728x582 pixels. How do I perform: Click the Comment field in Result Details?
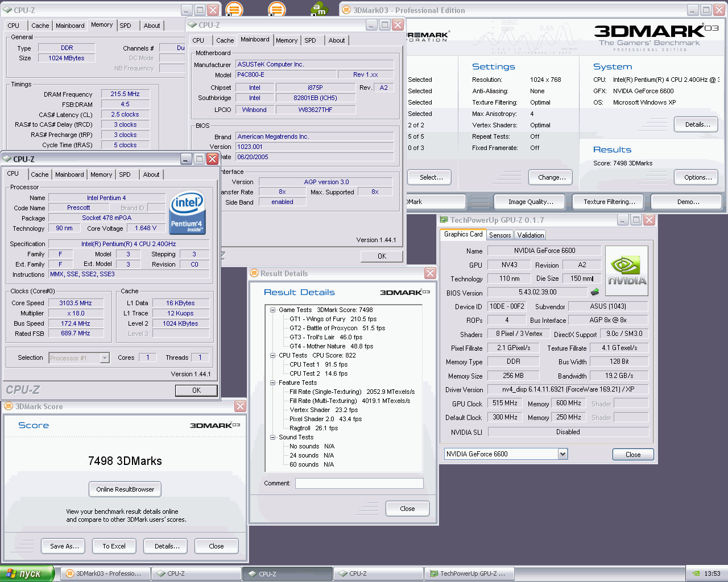359,483
